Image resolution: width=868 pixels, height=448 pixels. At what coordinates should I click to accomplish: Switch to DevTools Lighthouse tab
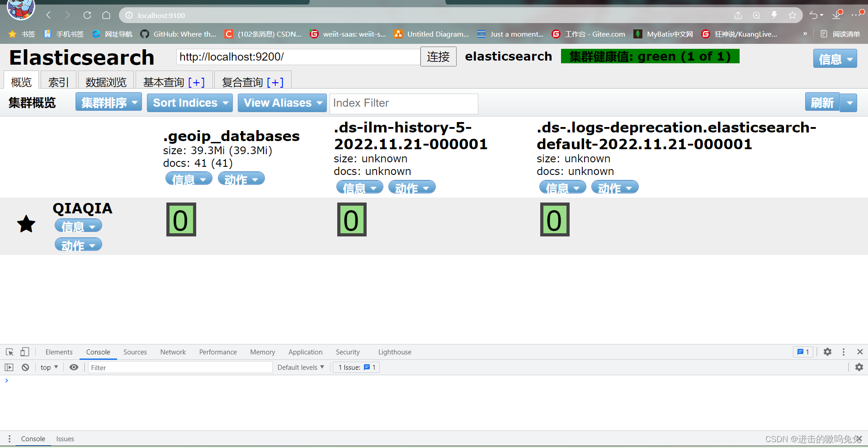coord(395,352)
